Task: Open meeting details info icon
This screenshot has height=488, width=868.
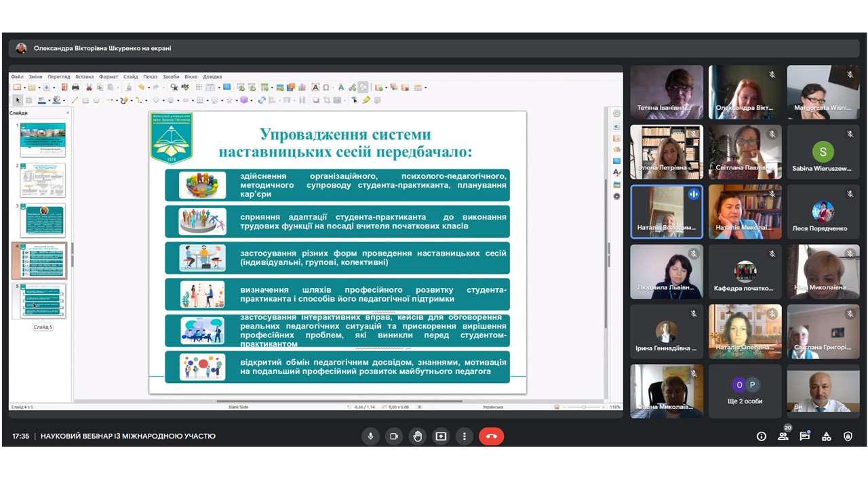Action: pyautogui.click(x=762, y=436)
